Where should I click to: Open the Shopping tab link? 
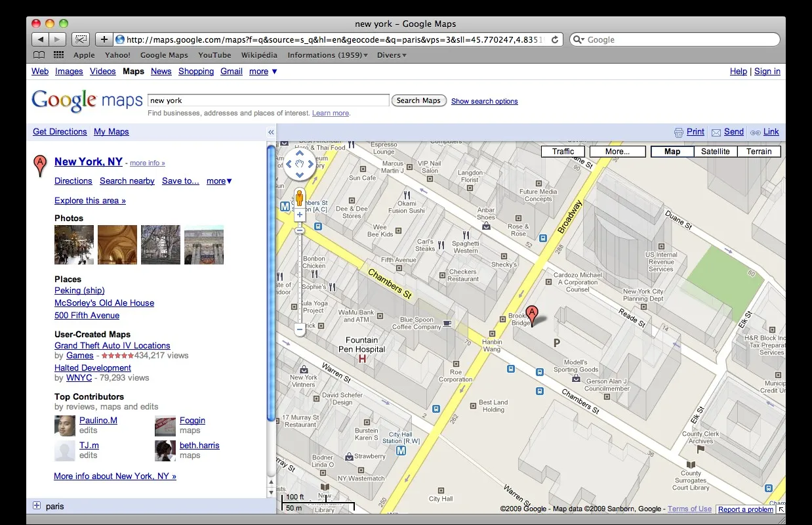[196, 72]
